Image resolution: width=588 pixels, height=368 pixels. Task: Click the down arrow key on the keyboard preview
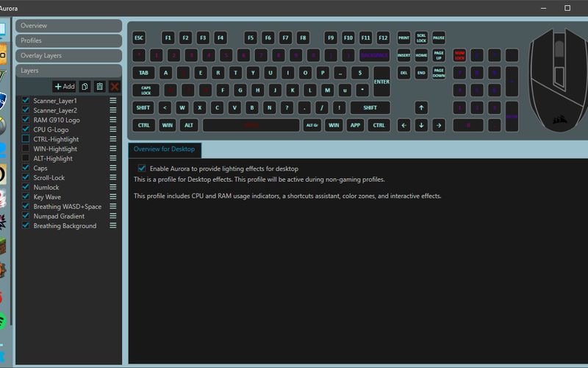coord(421,125)
